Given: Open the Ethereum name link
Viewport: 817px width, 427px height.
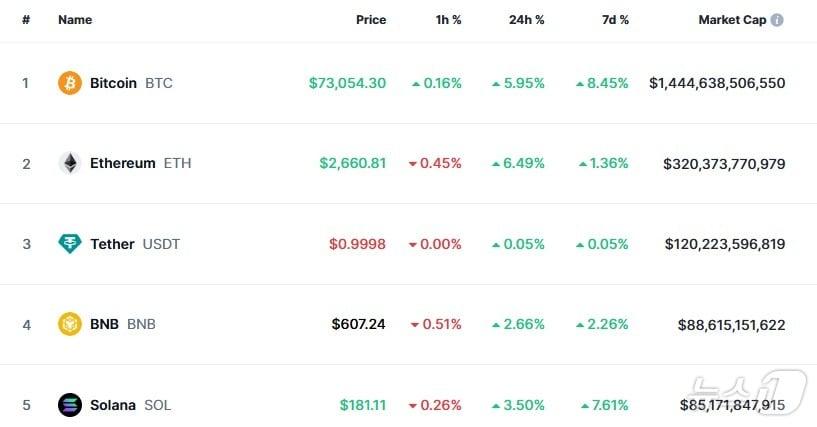Looking at the screenshot, I should (122, 163).
